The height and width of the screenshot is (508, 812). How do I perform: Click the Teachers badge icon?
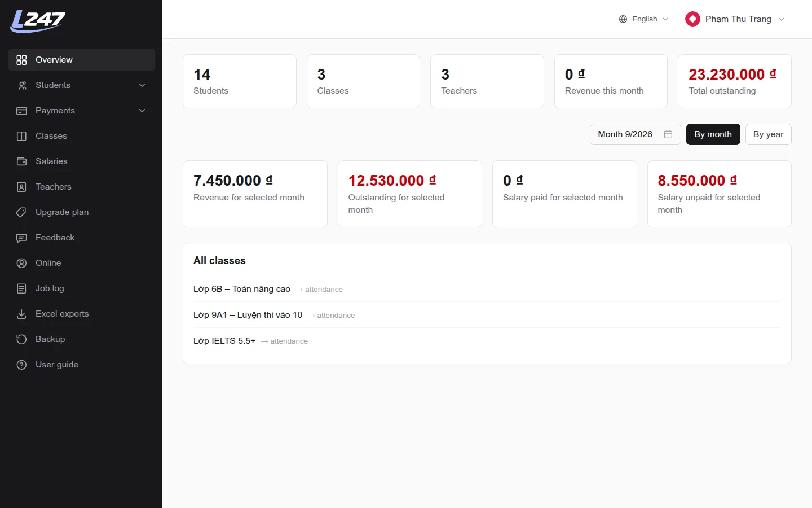[21, 187]
